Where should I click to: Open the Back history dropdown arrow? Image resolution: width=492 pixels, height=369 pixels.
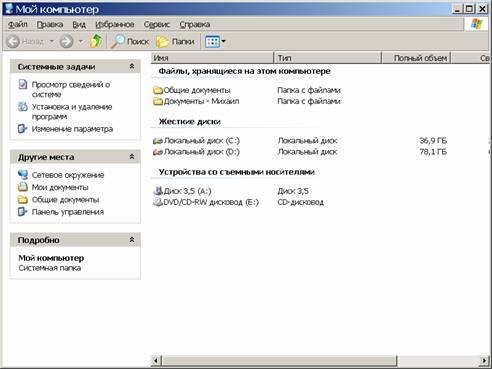coord(52,42)
